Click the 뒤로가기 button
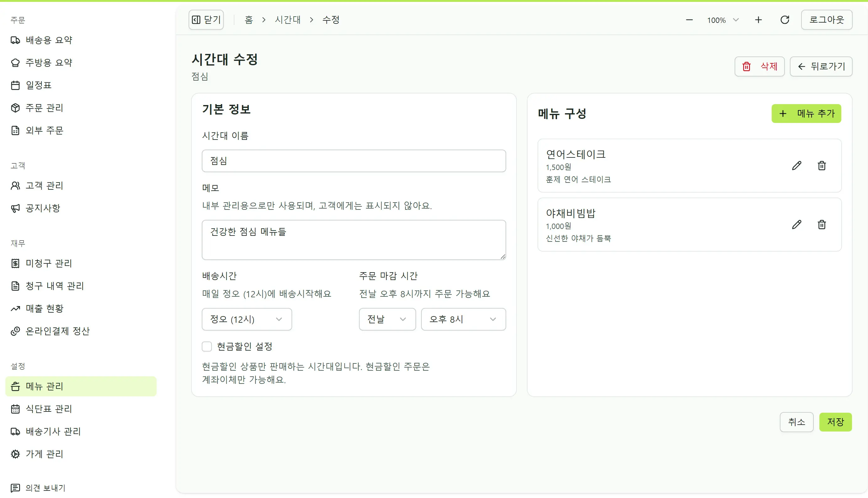Image resolution: width=868 pixels, height=498 pixels. (821, 66)
